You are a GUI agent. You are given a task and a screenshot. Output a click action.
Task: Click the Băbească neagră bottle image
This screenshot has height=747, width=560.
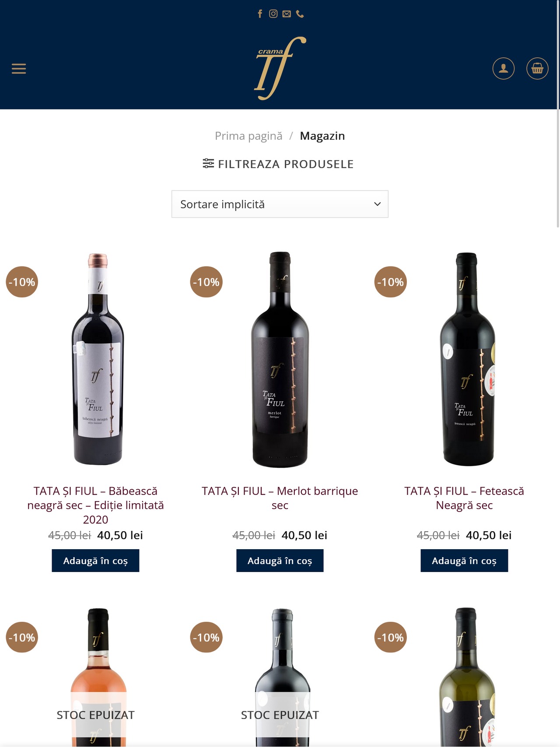point(98,359)
